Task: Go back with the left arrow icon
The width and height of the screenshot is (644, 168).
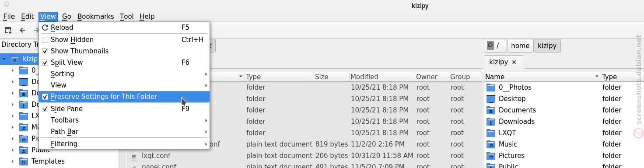Action: (22, 30)
